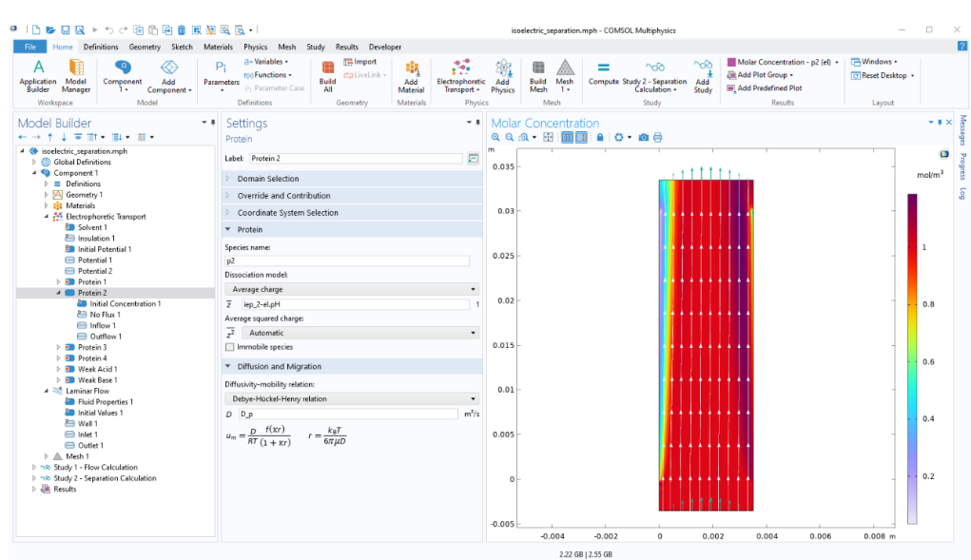
Task: Save the model with the Save icon
Action: [65, 29]
